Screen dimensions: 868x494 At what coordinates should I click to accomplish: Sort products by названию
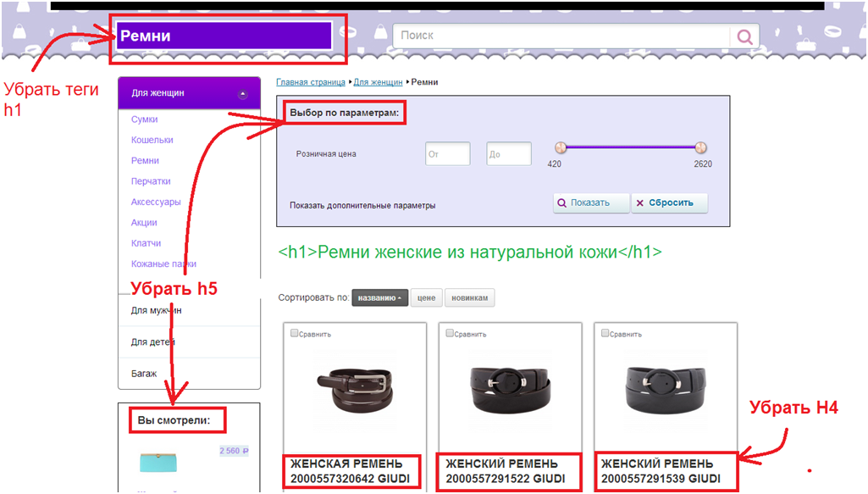[379, 298]
